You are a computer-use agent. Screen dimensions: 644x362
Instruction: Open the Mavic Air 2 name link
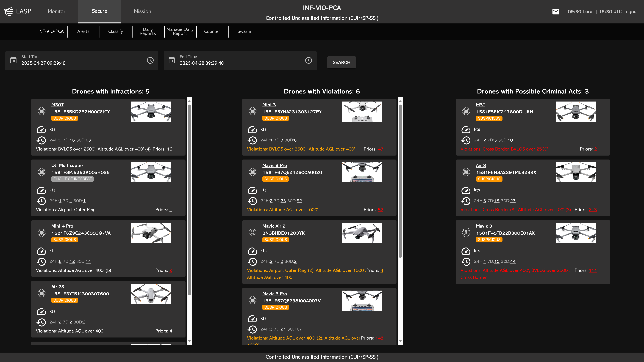pyautogui.click(x=274, y=226)
